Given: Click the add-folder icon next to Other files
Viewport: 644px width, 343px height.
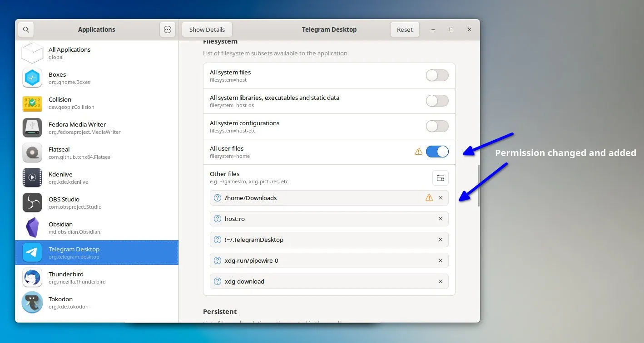Looking at the screenshot, I should [x=440, y=177].
